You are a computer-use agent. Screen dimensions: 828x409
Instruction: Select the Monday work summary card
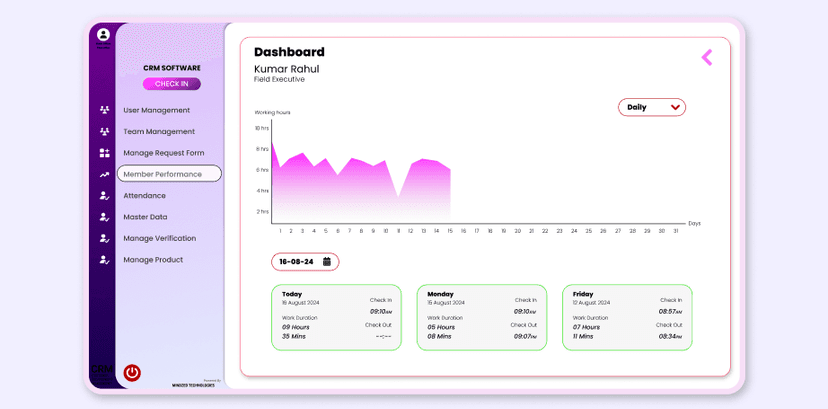coord(482,317)
